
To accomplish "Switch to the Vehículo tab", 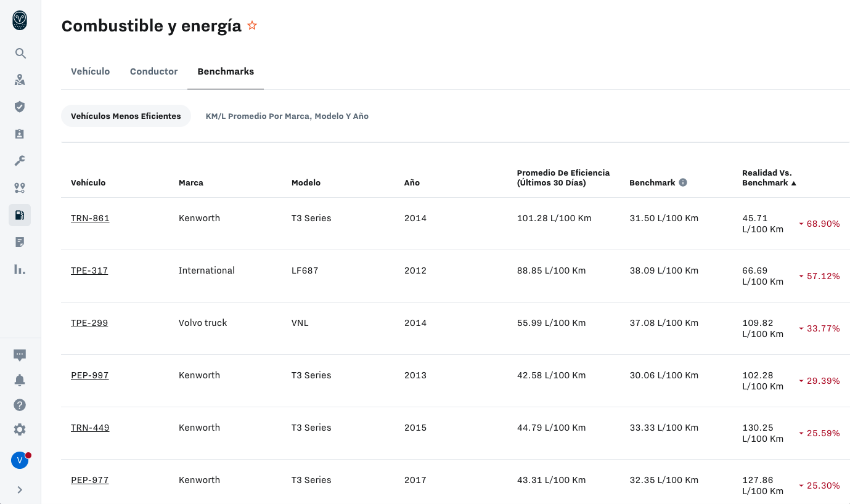I will pyautogui.click(x=91, y=71).
